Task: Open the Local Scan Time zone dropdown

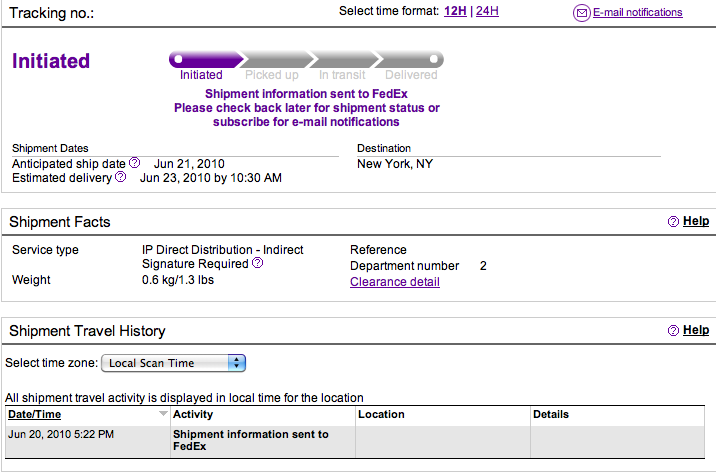Action: pos(174,363)
